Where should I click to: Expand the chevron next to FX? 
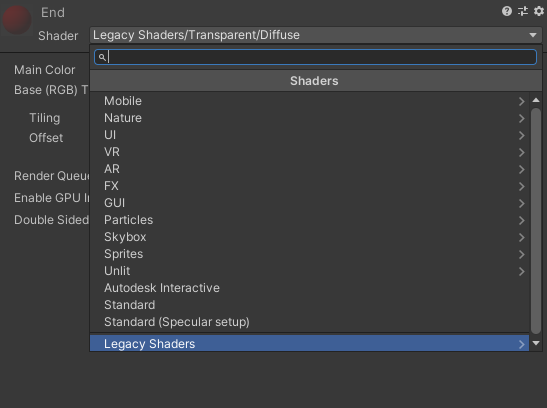522,187
